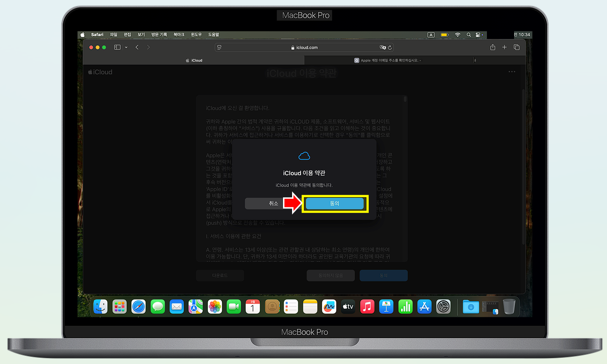Open the 보기 menu
The height and width of the screenshot is (364, 607).
141,35
